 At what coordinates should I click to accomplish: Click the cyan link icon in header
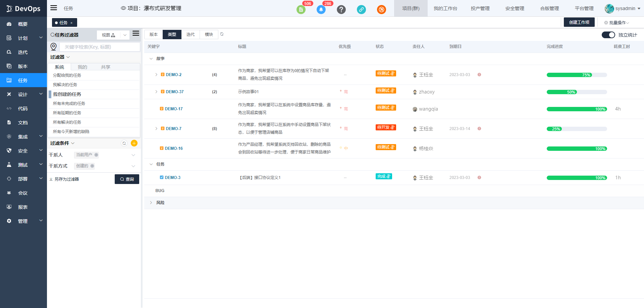coord(361,10)
